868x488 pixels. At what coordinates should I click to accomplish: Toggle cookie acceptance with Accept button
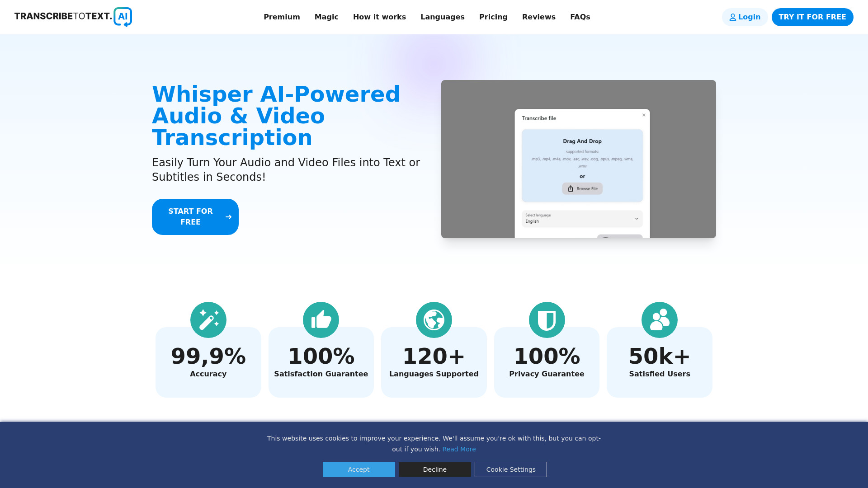coord(359,469)
